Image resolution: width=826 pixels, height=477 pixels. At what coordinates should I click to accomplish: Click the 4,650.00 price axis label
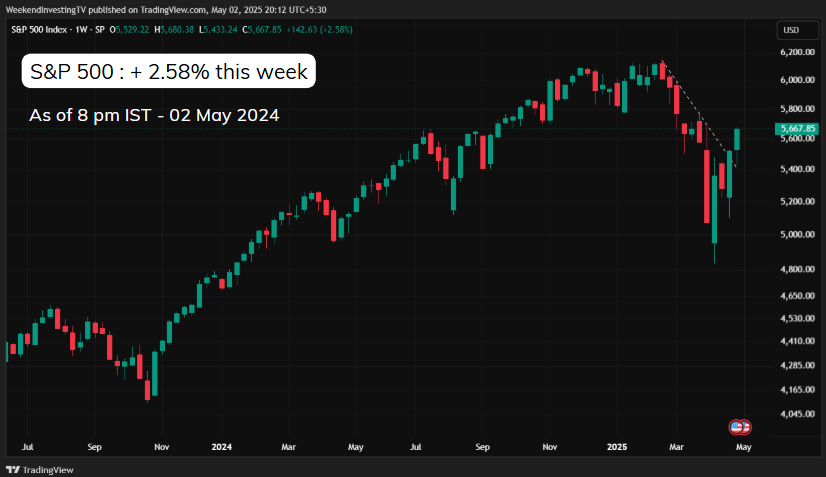[798, 296]
